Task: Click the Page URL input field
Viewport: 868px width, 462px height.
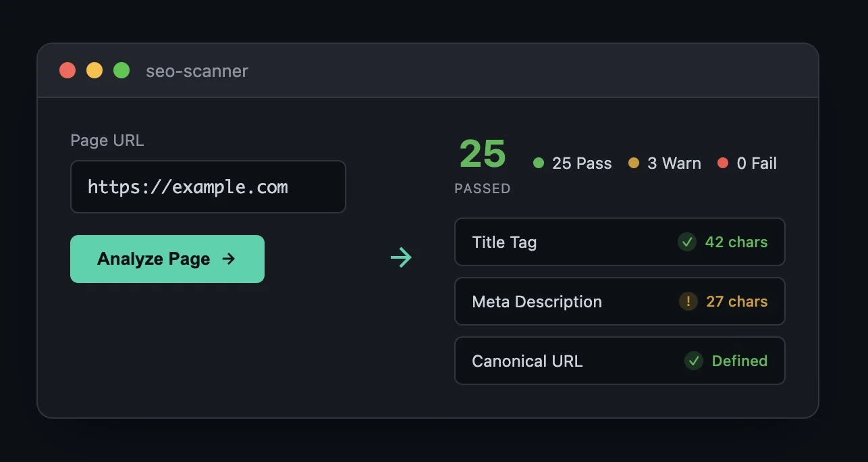Action: point(208,186)
